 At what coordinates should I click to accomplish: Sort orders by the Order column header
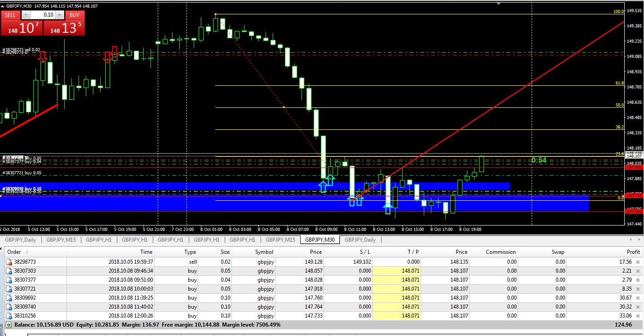coord(14,252)
